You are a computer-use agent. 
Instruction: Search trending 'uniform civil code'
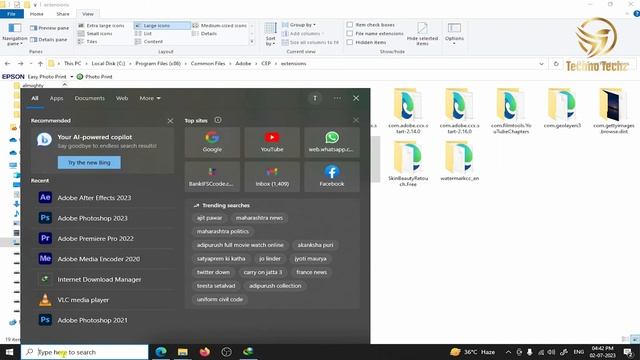220,299
